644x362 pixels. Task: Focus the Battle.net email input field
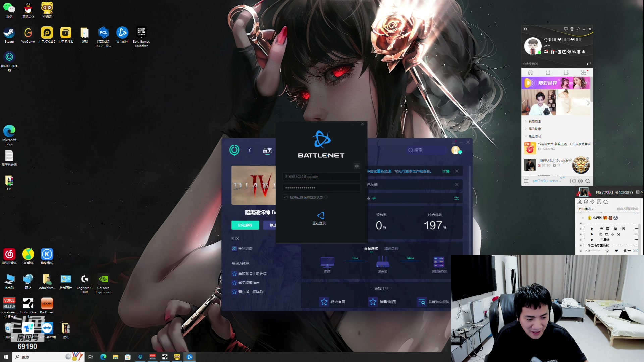point(321,176)
